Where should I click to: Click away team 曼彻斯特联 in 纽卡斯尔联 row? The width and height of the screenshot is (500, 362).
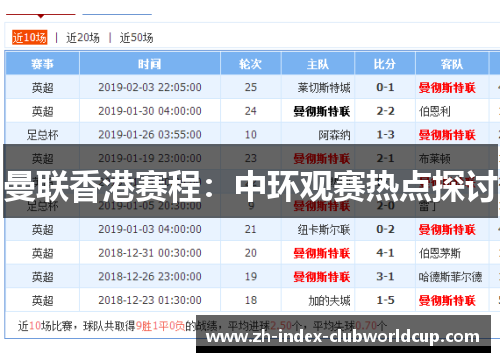click(447, 230)
